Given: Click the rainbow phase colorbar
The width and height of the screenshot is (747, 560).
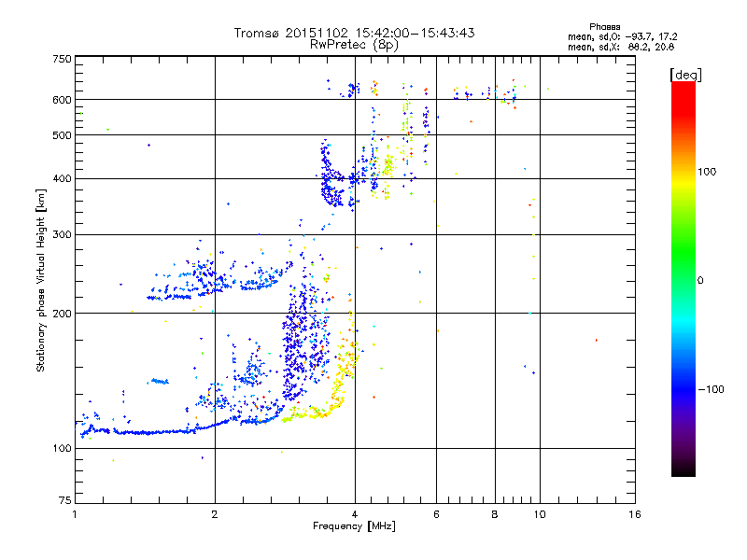Looking at the screenshot, I should click(684, 278).
